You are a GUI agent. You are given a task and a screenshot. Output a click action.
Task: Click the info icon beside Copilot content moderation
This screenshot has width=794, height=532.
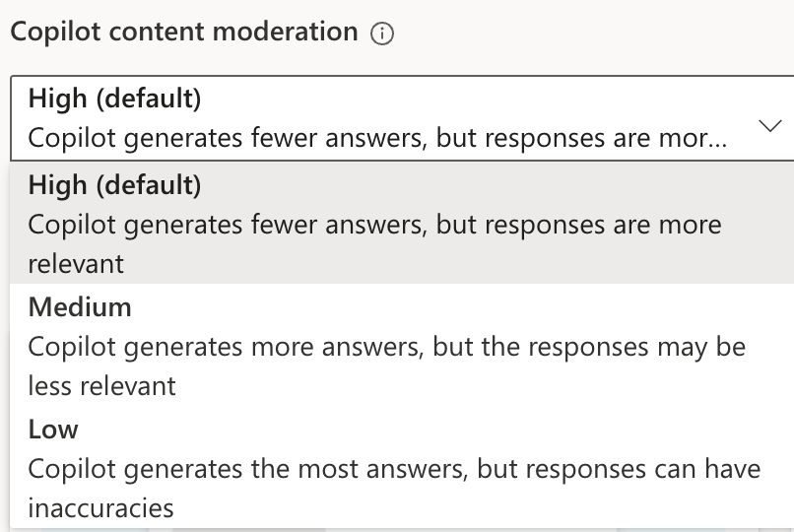[x=382, y=33]
